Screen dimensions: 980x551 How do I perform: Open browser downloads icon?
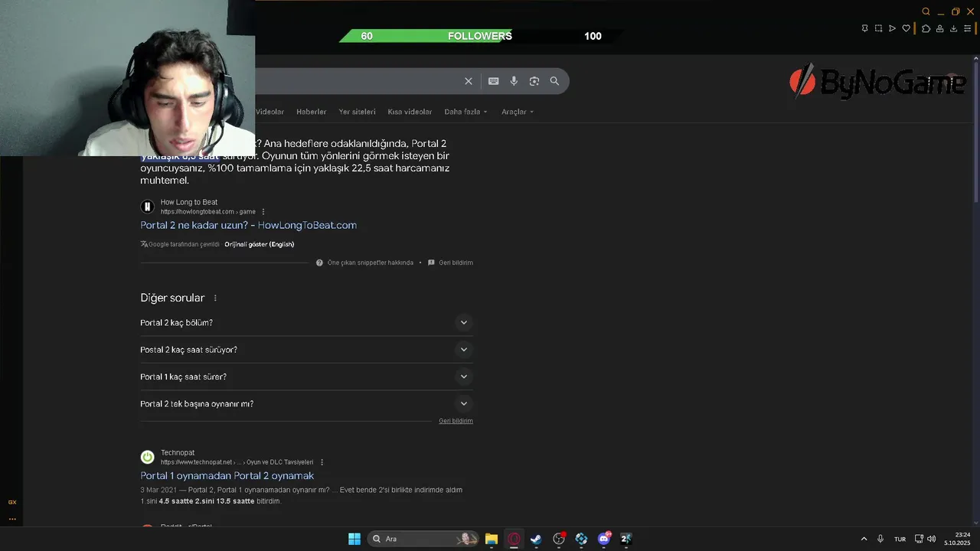click(x=953, y=28)
